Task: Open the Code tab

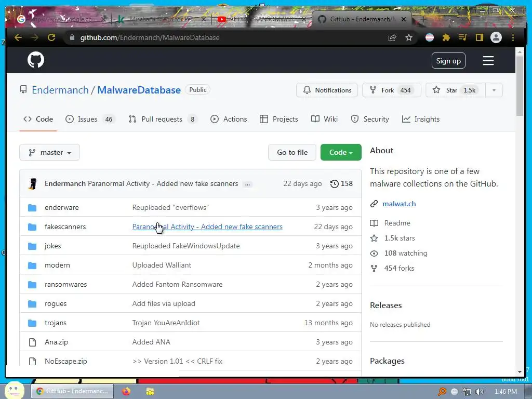Action: [x=38, y=119]
